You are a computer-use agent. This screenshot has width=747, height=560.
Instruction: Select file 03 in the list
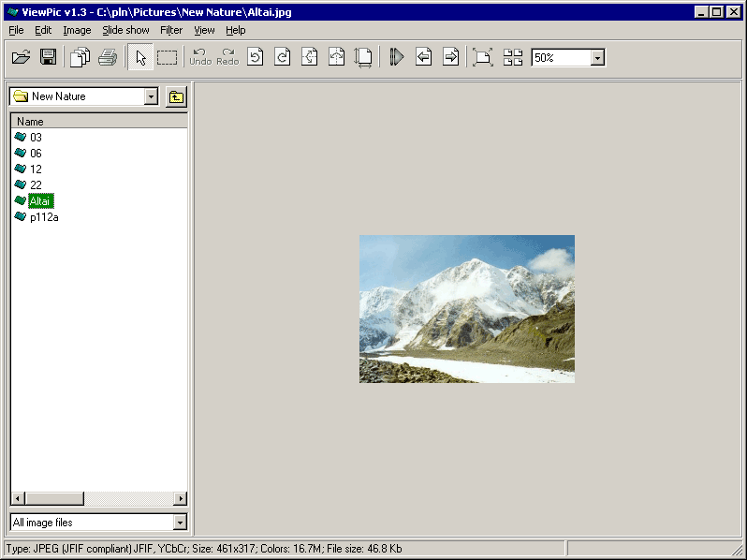point(36,138)
